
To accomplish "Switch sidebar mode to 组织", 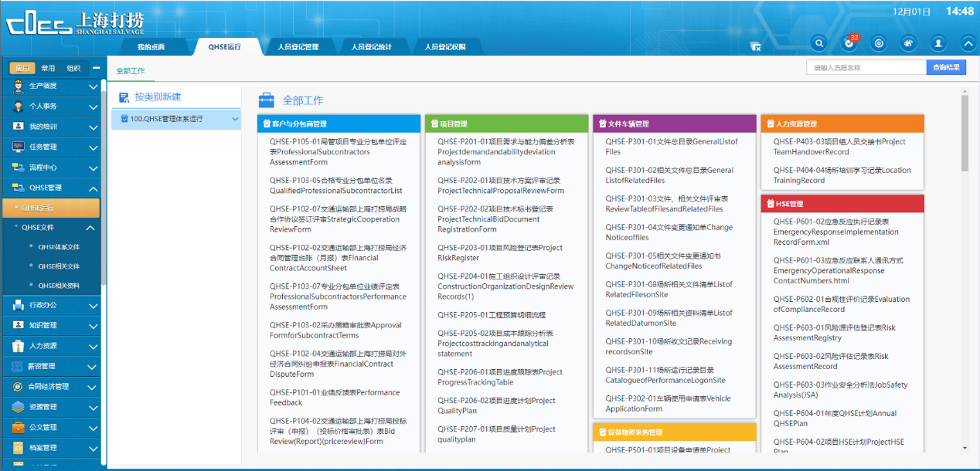I will pyautogui.click(x=73, y=68).
